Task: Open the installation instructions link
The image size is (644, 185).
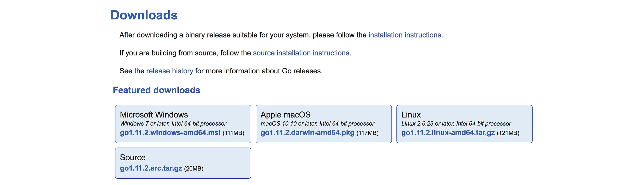Action: click(405, 35)
